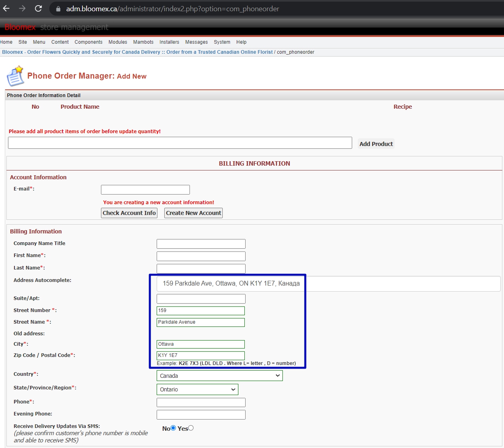Click the browser back arrow
This screenshot has height=448, width=504.
coord(6,8)
